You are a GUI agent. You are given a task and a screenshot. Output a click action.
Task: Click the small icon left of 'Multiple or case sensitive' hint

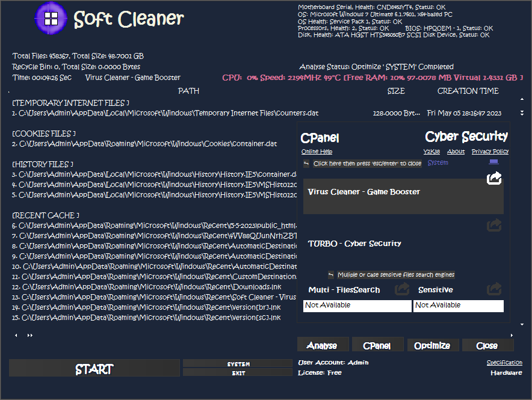(x=331, y=274)
